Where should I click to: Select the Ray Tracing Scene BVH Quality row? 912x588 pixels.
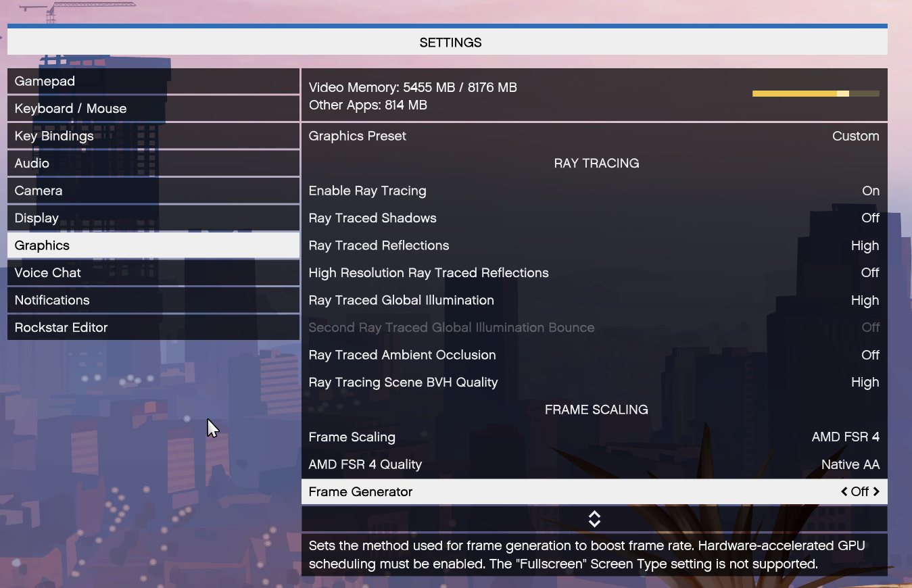pyautogui.click(x=594, y=382)
